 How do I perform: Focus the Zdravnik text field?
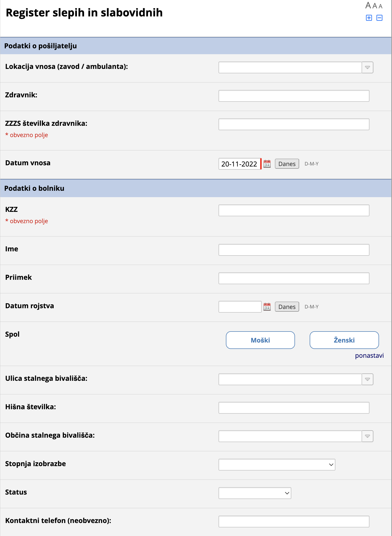pyautogui.click(x=294, y=96)
